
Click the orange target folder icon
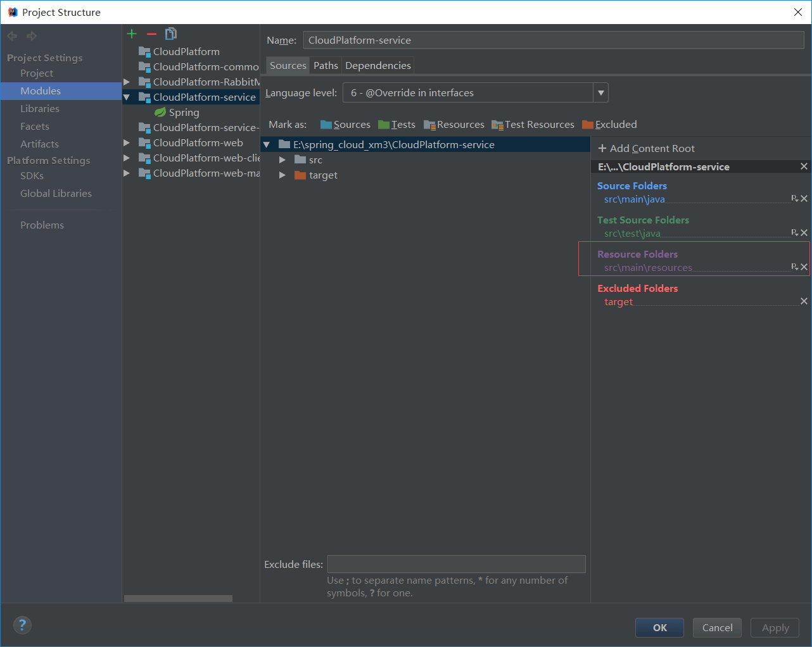point(300,175)
